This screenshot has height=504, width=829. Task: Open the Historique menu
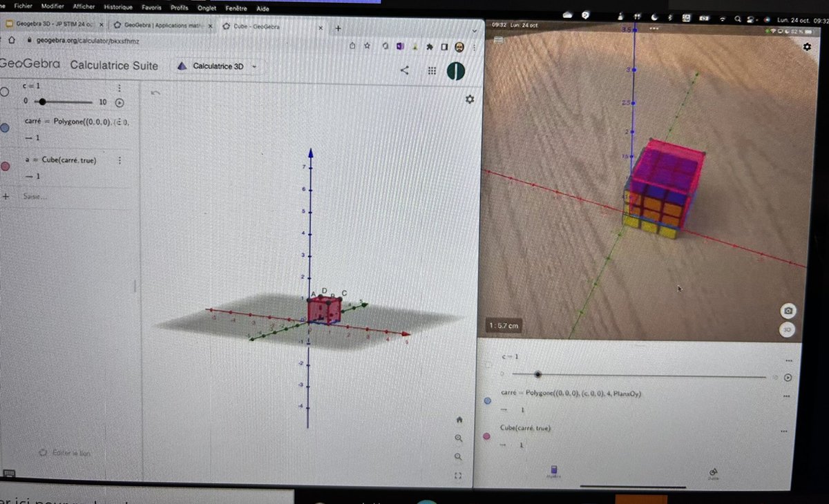coord(118,7)
